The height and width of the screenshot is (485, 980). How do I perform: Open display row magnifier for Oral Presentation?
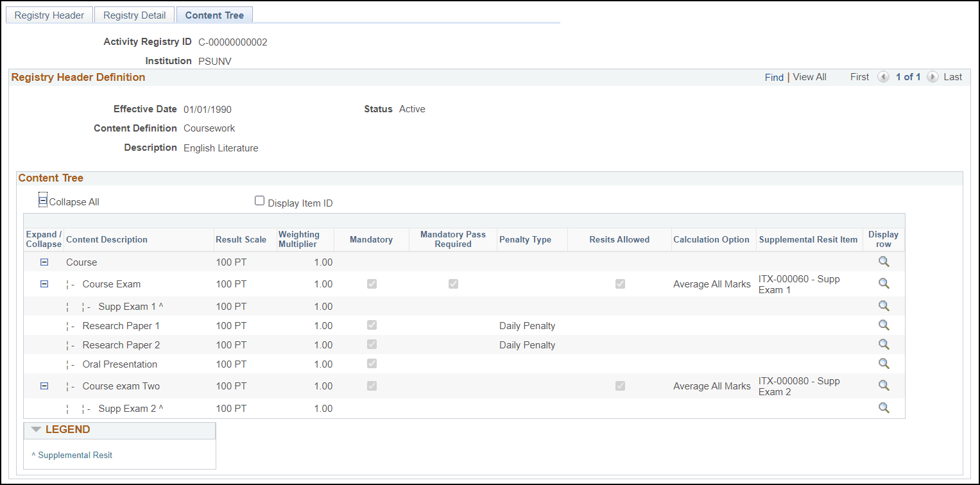coord(884,364)
